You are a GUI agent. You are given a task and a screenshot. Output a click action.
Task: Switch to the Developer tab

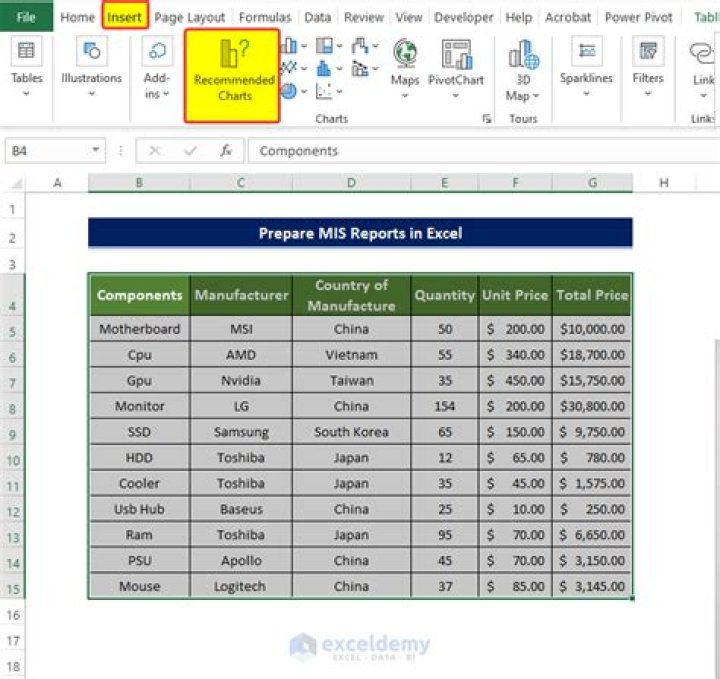pos(463,17)
